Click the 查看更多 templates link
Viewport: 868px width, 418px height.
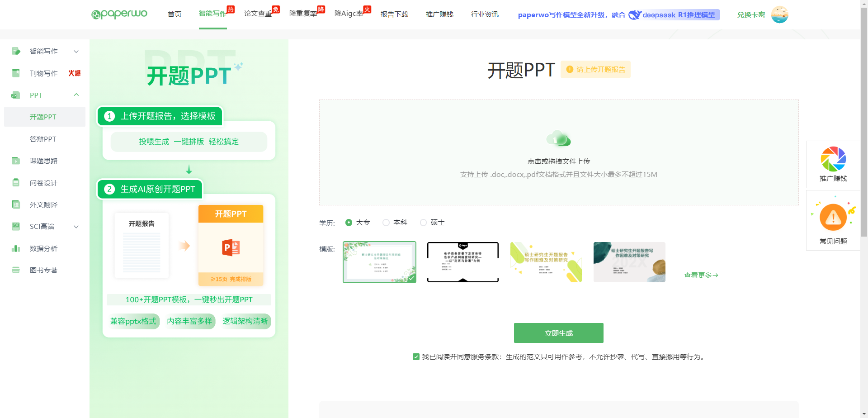pos(701,275)
